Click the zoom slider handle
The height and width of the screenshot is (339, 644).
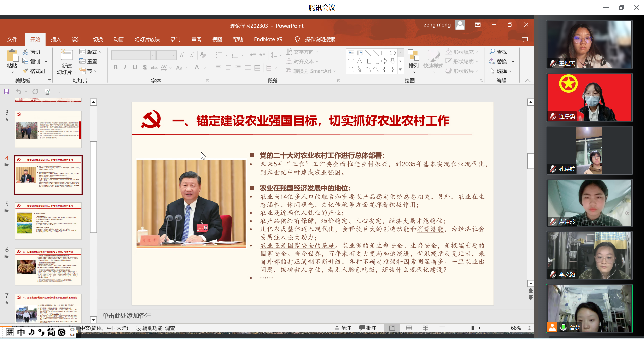tap(472, 328)
